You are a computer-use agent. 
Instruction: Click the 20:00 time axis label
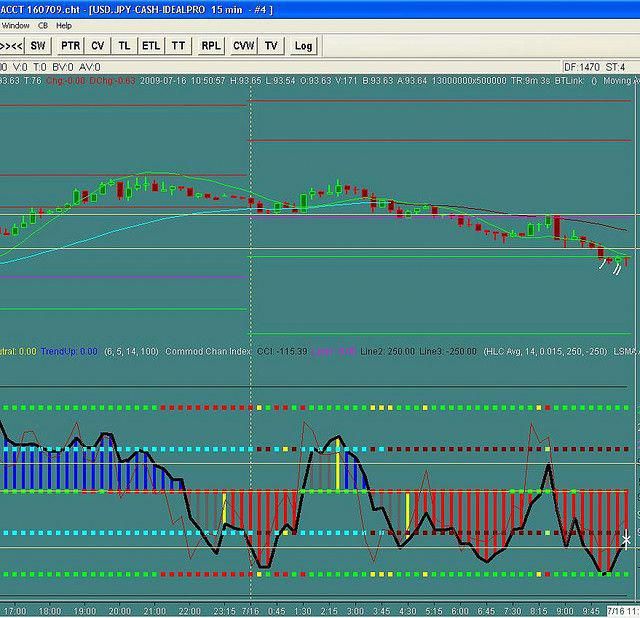pyautogui.click(x=120, y=611)
